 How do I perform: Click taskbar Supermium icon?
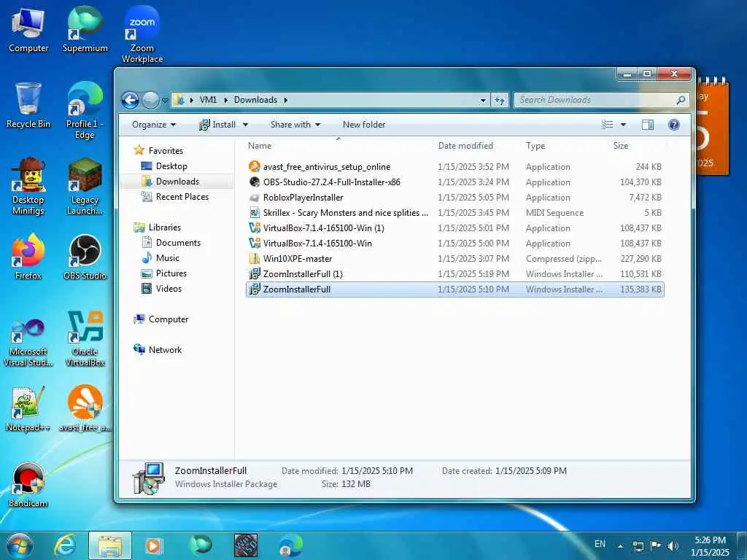point(200,545)
